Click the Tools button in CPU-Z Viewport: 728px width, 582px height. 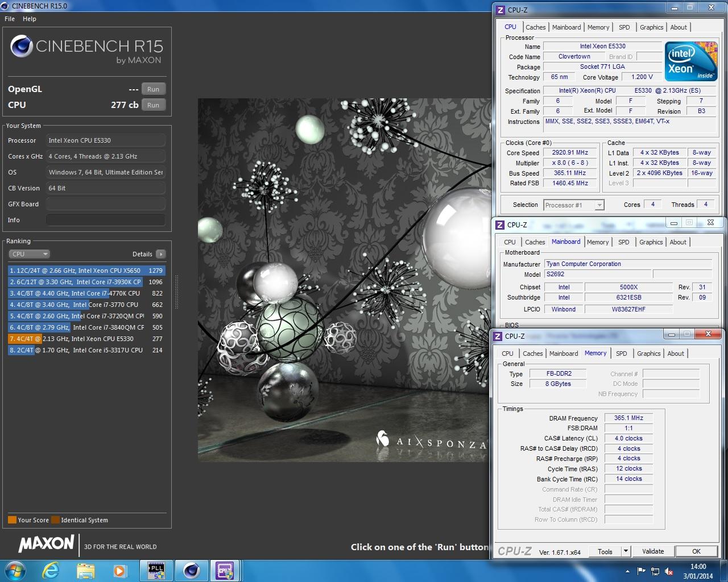click(x=605, y=551)
